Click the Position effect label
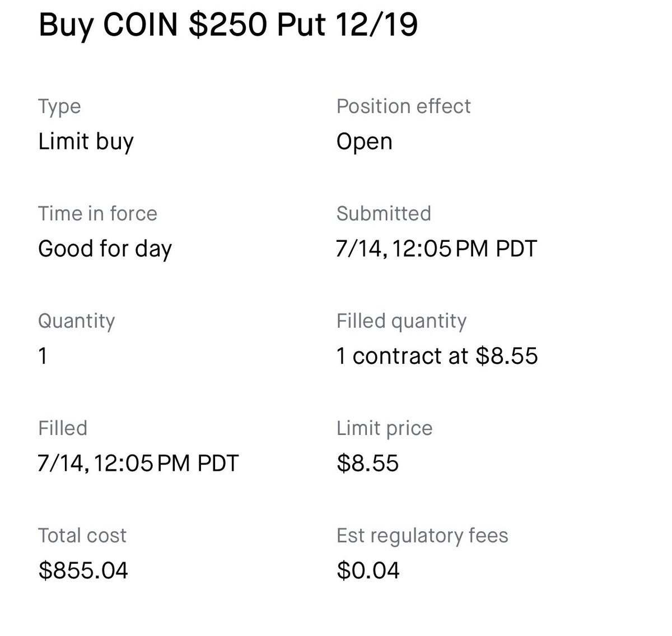The height and width of the screenshot is (636, 672). pos(403,106)
